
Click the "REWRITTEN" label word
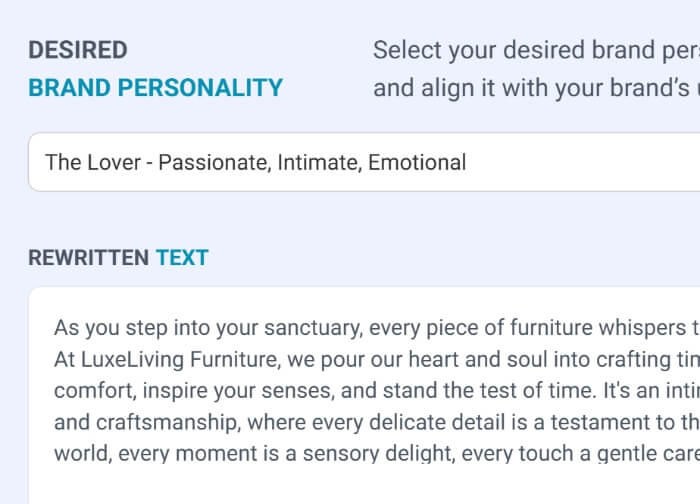(x=88, y=258)
